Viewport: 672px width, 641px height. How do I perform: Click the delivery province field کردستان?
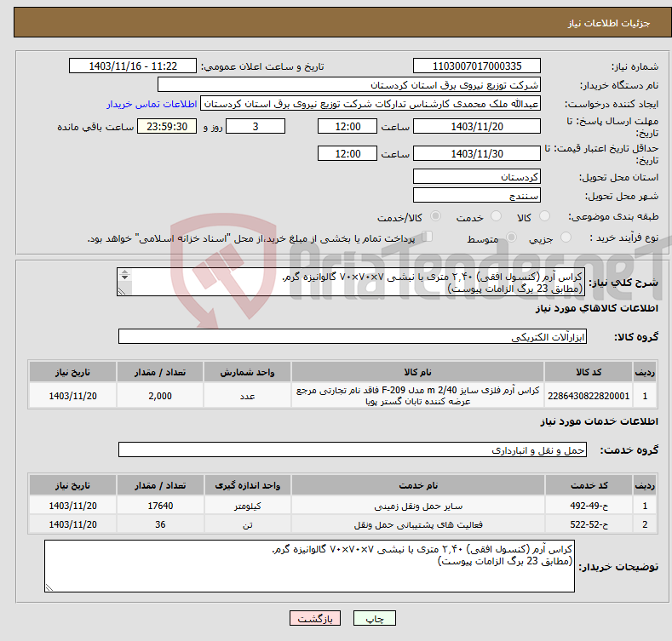point(477,176)
